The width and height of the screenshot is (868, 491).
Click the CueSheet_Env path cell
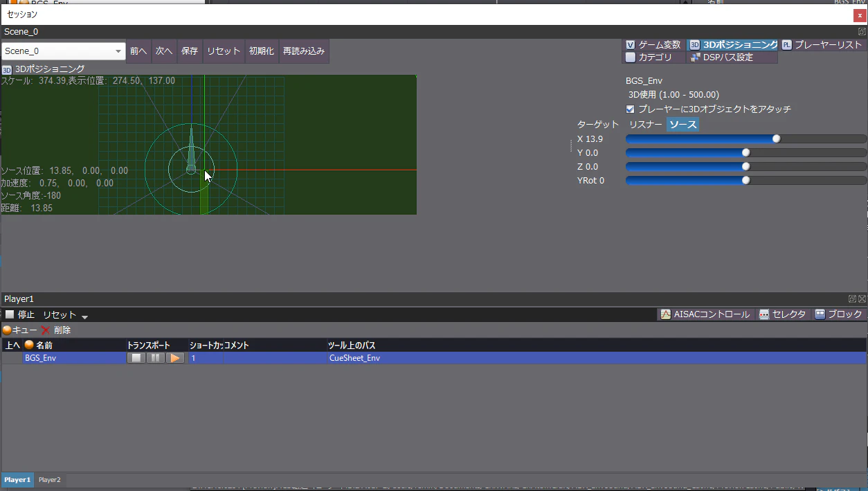point(597,358)
